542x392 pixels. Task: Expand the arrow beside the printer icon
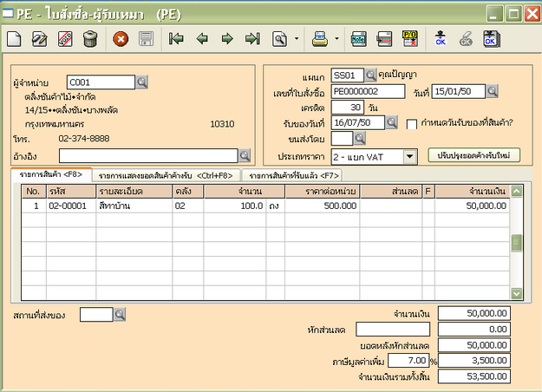(x=336, y=39)
